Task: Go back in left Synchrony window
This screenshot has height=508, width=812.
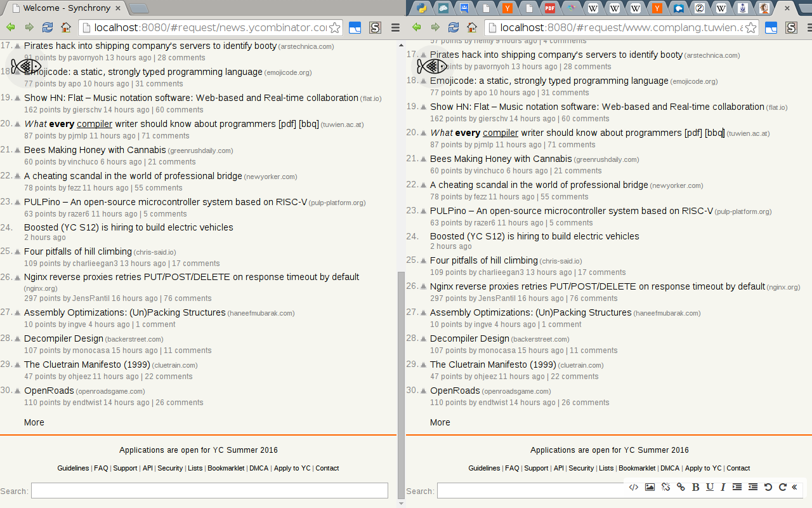Action: click(11, 27)
